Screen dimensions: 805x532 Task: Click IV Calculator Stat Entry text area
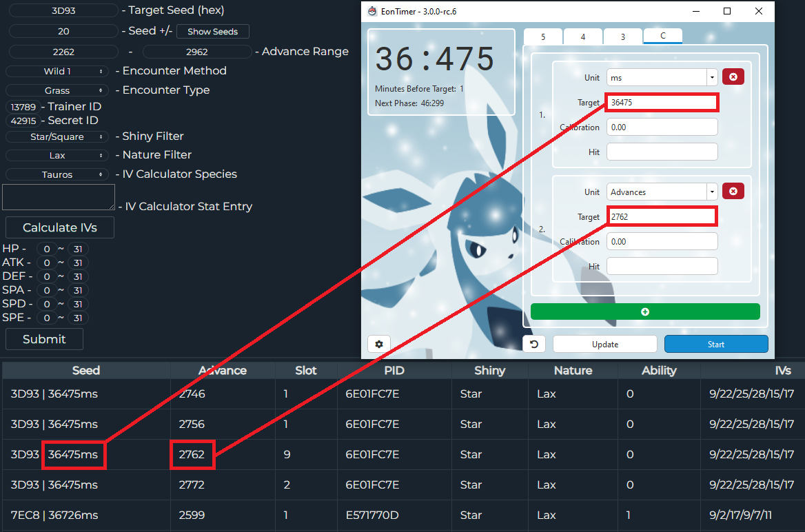click(x=59, y=197)
